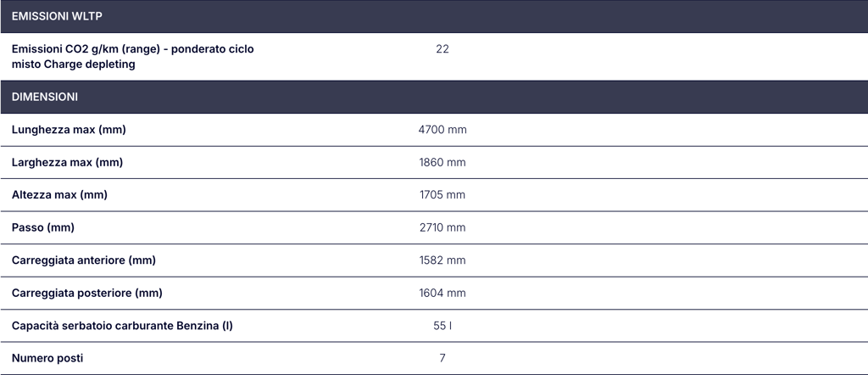The height and width of the screenshot is (375, 868).
Task: Click the seat count value 7
Action: (442, 358)
